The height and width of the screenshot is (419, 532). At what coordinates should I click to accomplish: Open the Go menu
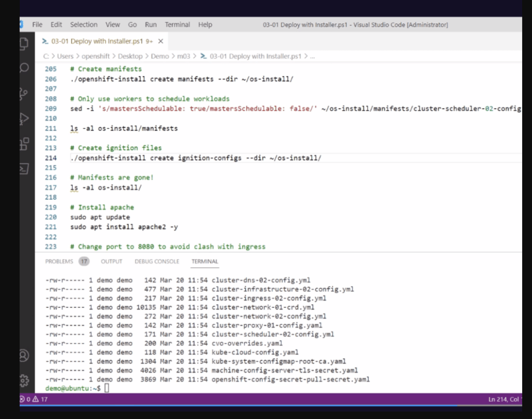[x=132, y=24]
